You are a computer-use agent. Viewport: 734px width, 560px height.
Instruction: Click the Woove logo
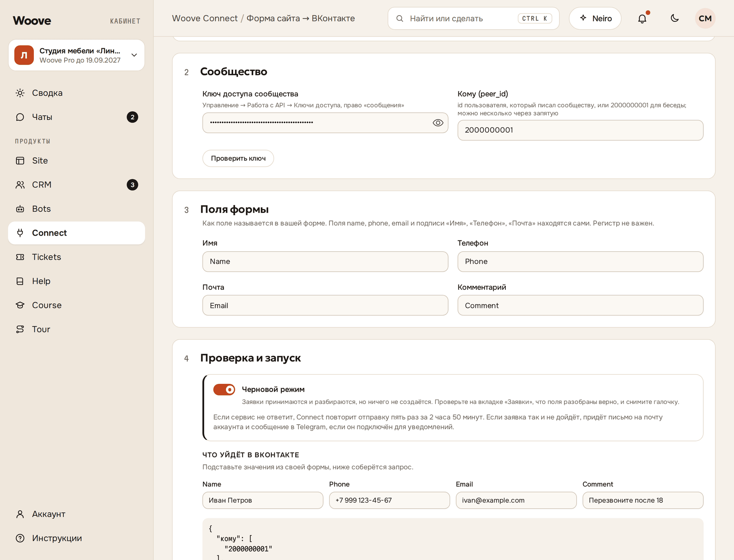pos(32,21)
